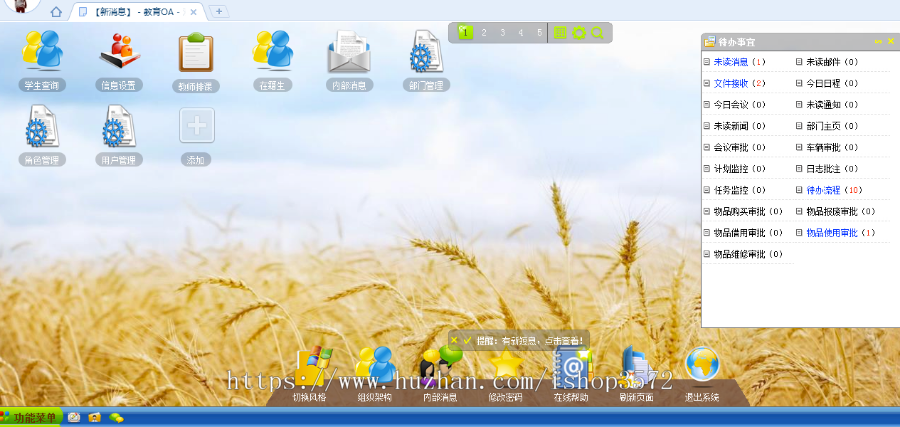Click the second small icon beside 功能菜单

click(x=95, y=417)
